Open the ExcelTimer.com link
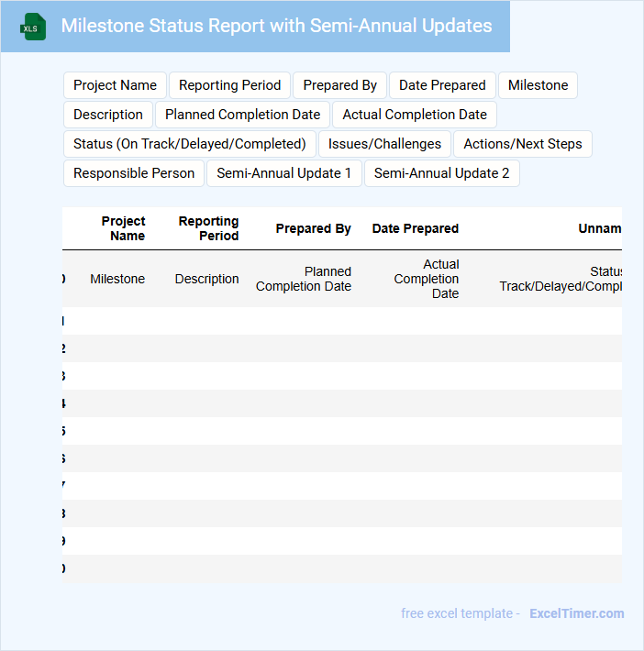Image resolution: width=644 pixels, height=651 pixels. click(576, 613)
